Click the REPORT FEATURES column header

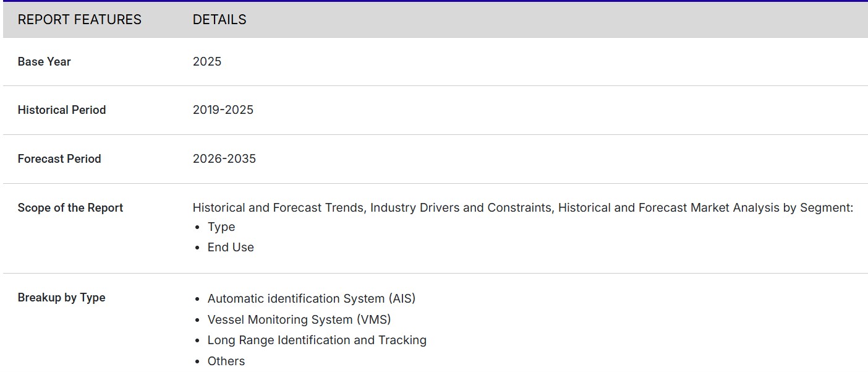[79, 20]
